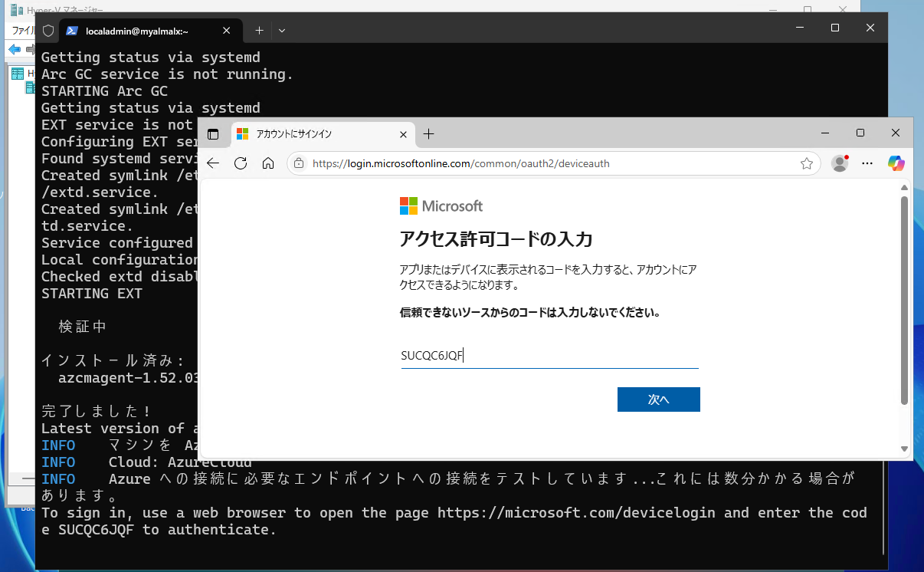Refresh the sign-in page
The image size is (924, 572).
click(239, 163)
